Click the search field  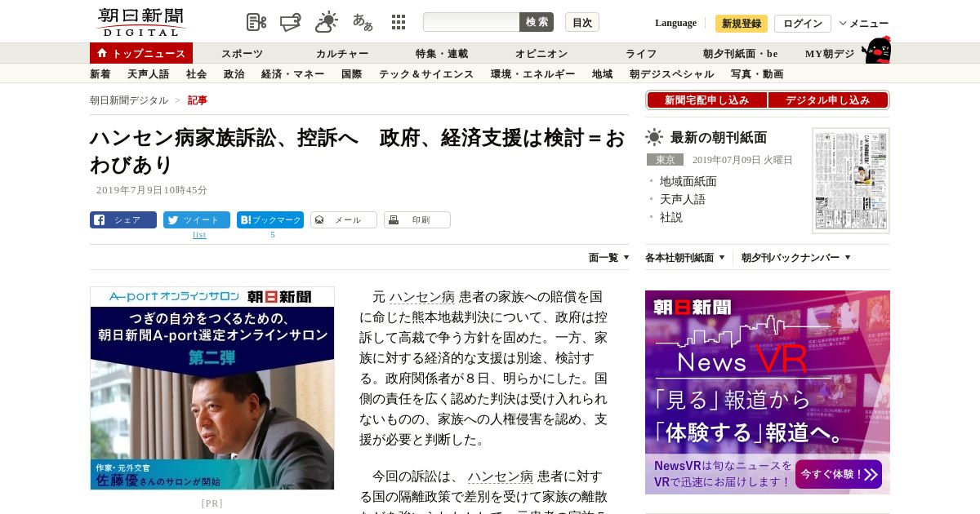471,22
